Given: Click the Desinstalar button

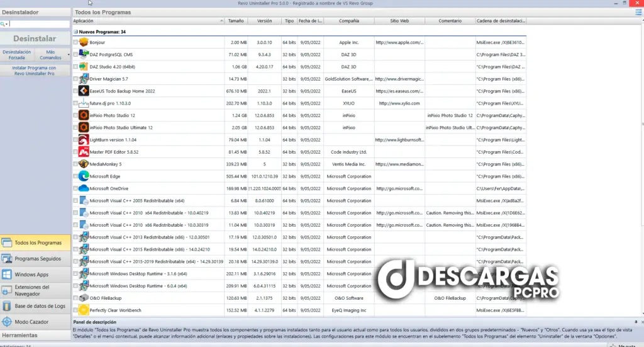Looking at the screenshot, I should (35, 38).
